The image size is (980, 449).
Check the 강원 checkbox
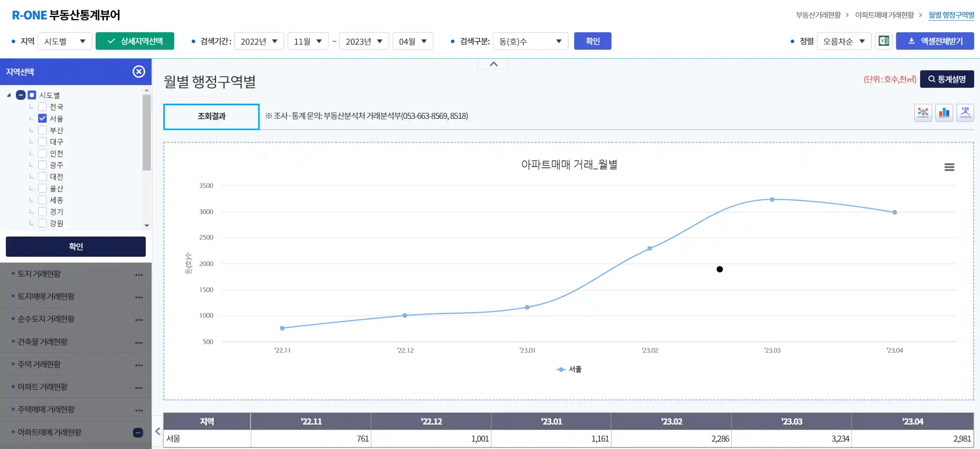click(x=42, y=223)
